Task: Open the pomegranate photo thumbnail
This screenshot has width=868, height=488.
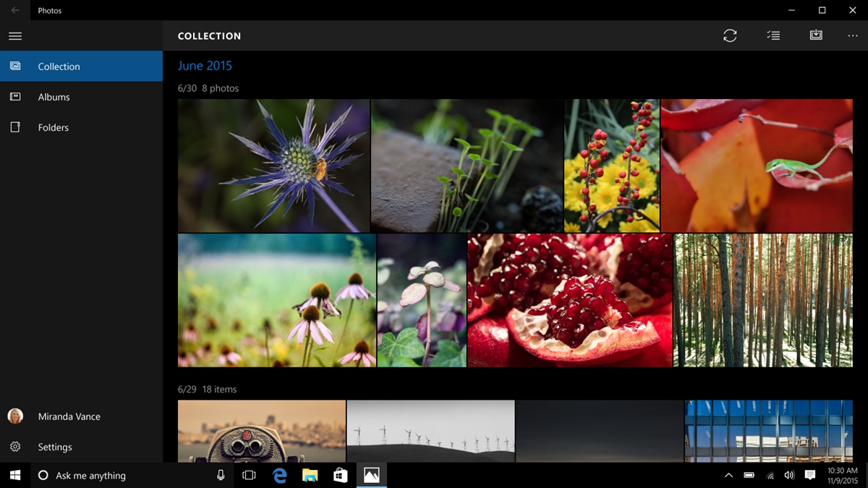Action: click(x=569, y=300)
